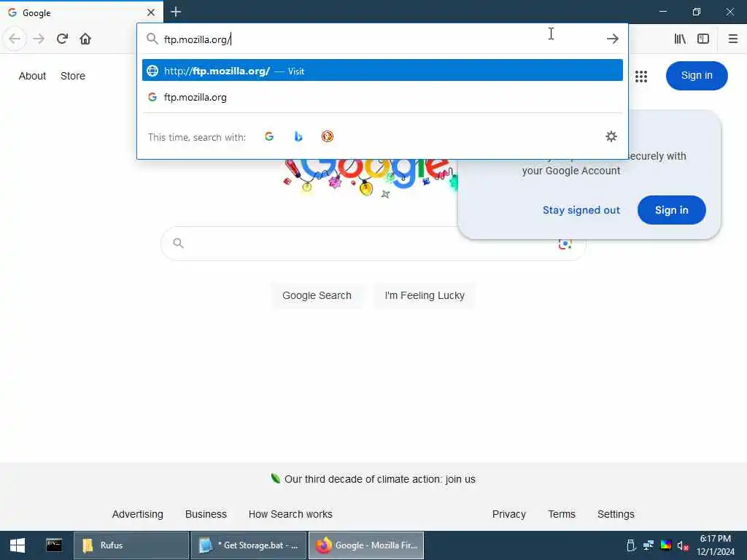Open the Google apps grid icon

pyautogui.click(x=641, y=76)
